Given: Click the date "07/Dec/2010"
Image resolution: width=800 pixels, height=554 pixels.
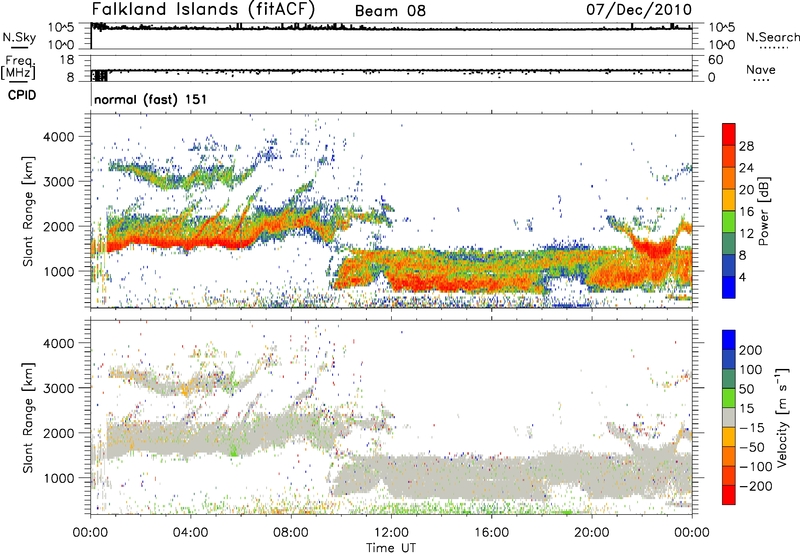Looking at the screenshot, I should pyautogui.click(x=639, y=9).
